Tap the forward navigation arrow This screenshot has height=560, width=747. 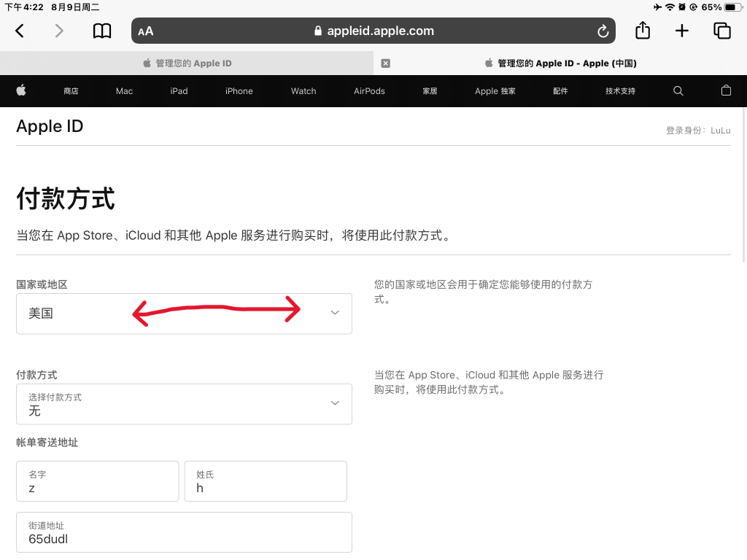(x=59, y=31)
